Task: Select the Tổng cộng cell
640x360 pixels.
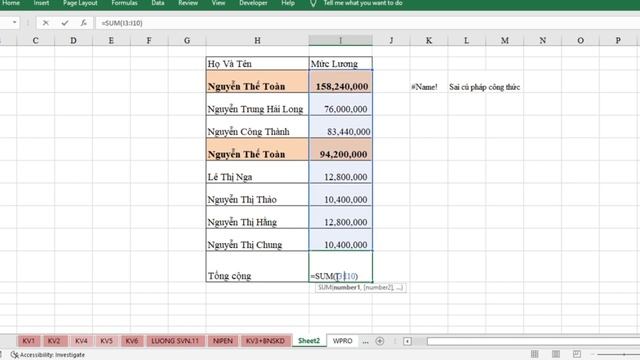Action: coord(258,267)
